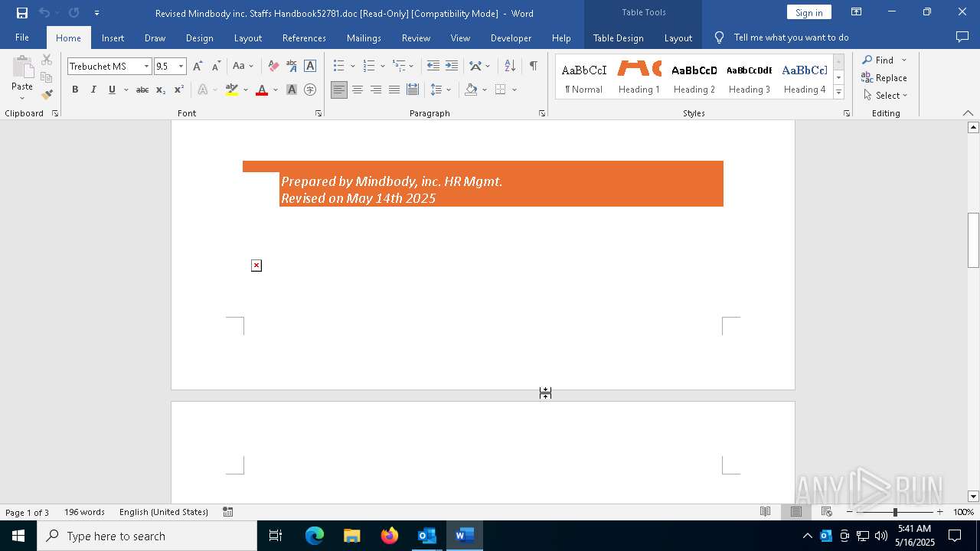Switch to the Insert tab
The height and width of the screenshot is (551, 980).
coord(113,38)
